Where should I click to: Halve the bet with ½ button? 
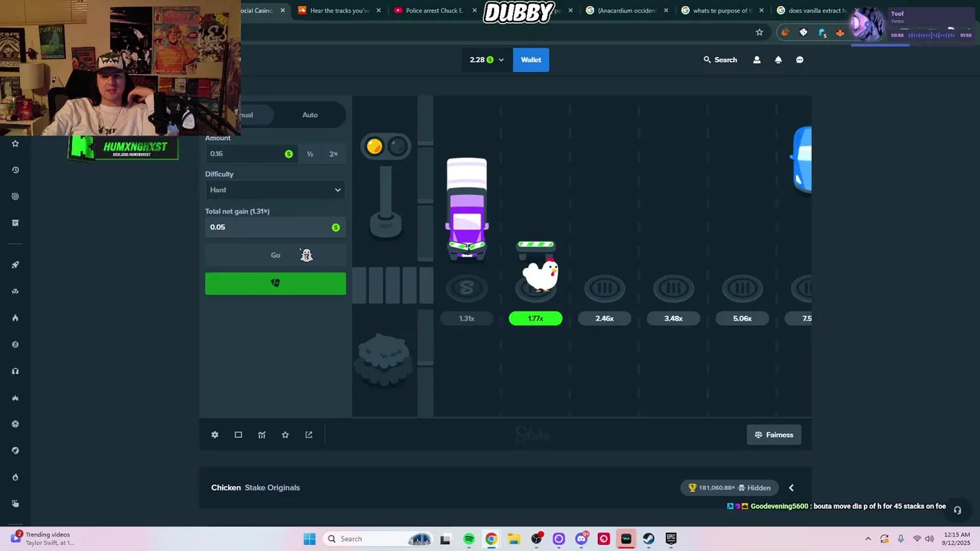310,154
